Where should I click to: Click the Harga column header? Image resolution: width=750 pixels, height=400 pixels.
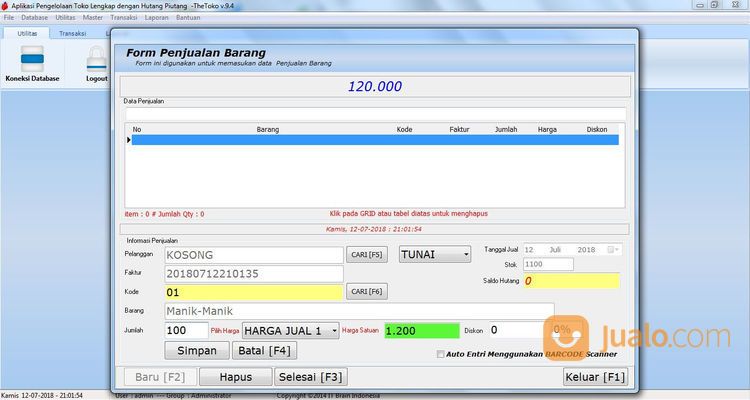pos(547,129)
